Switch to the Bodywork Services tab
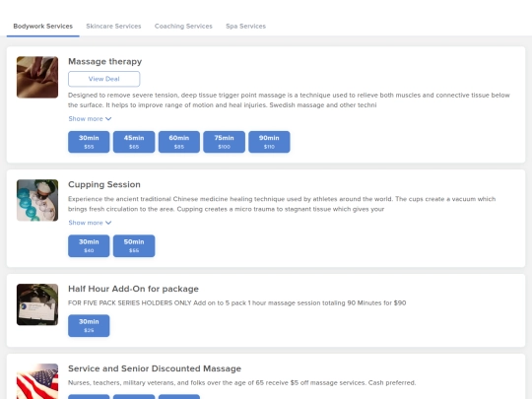 pyautogui.click(x=42, y=27)
